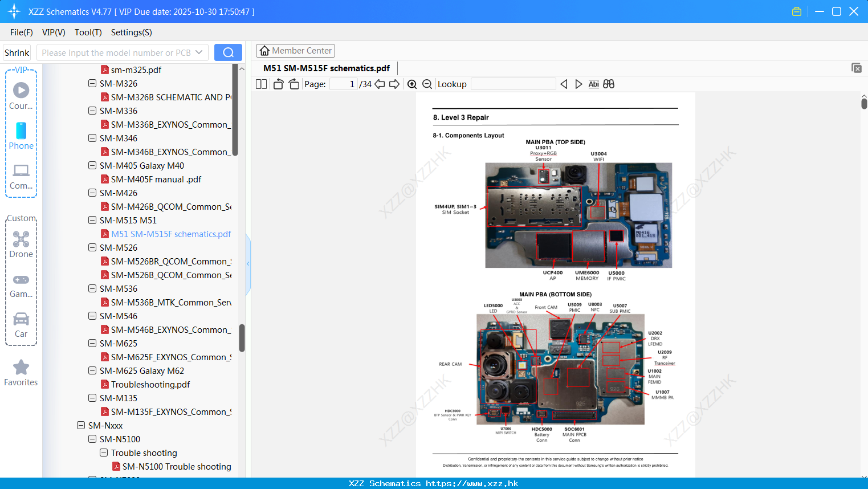Click XZZ website link in status bar
Image resolution: width=868 pixels, height=489 pixels.
[472, 483]
